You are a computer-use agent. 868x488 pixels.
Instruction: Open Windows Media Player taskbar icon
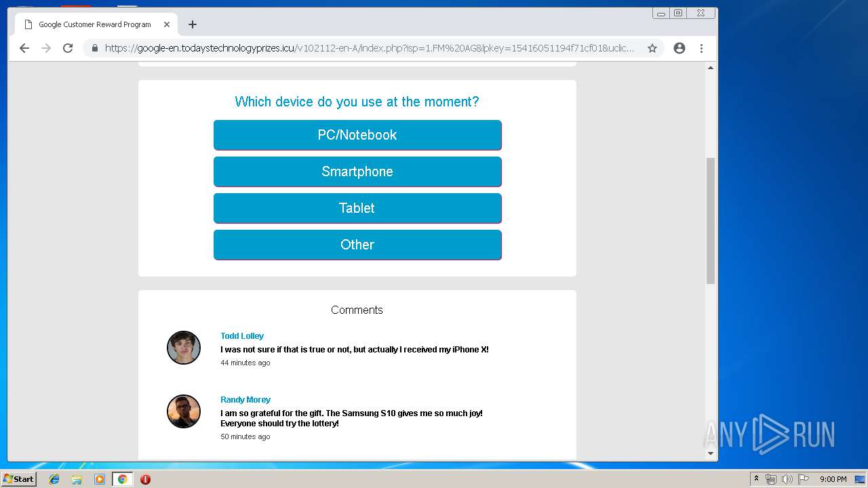[100, 479]
